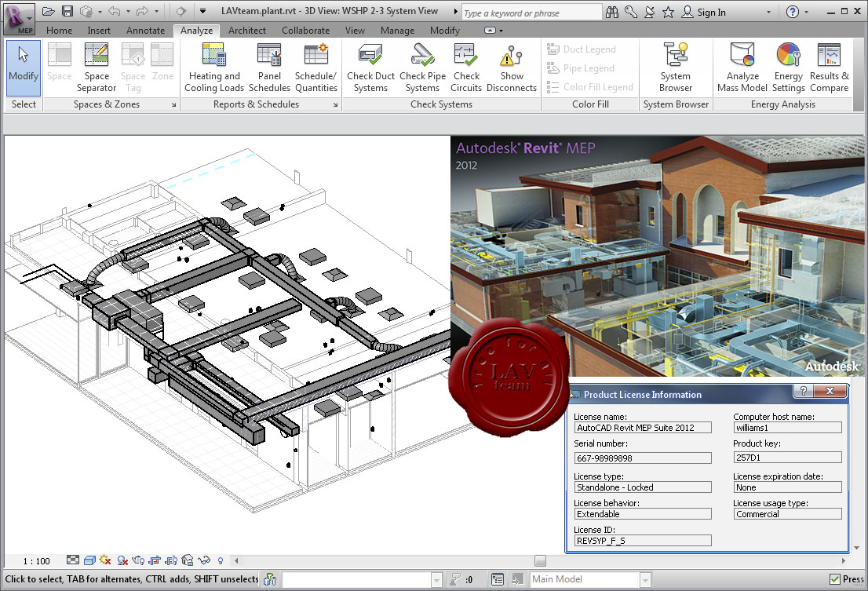Viewport: 868px width, 591px height.
Task: Open Panel Schedules tool
Action: (270, 67)
